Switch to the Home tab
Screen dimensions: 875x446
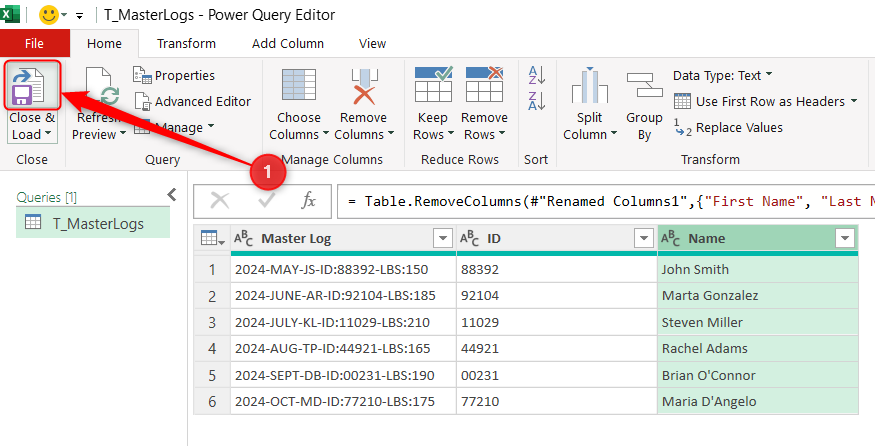tap(104, 44)
